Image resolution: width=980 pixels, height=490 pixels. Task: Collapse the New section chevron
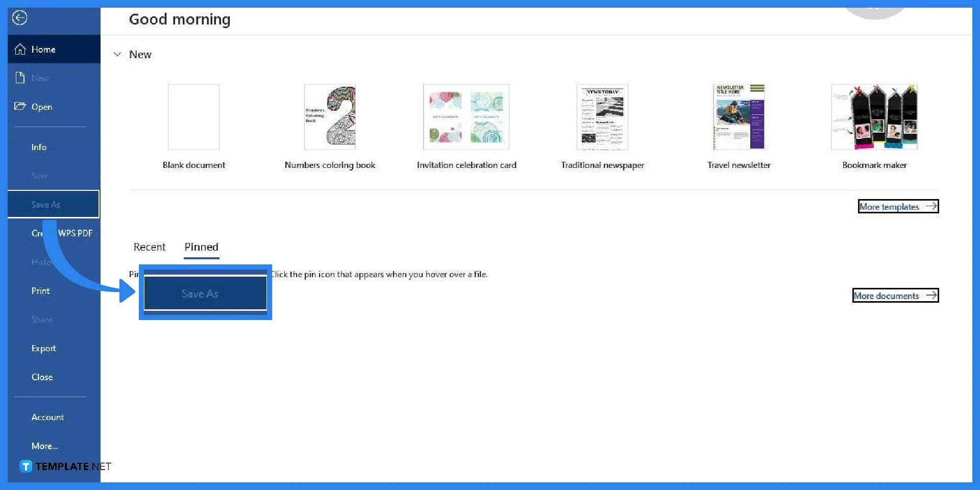[117, 54]
